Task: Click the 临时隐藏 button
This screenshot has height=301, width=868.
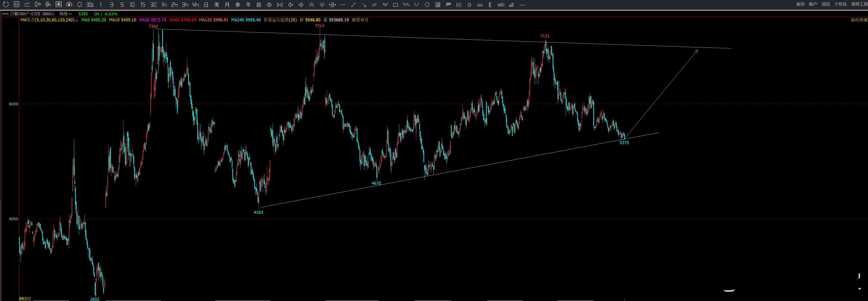Action: pos(859,20)
